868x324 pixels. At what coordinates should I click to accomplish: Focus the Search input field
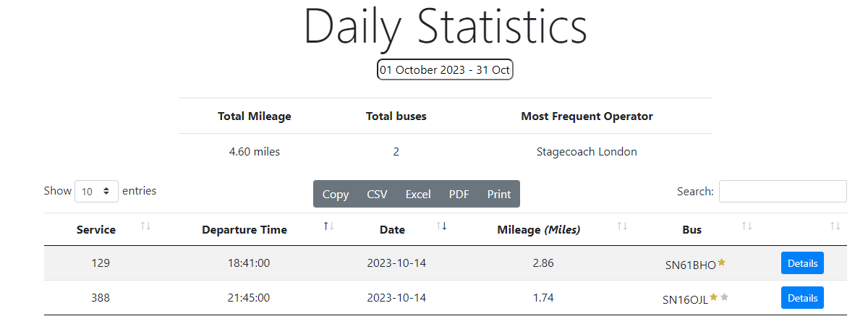(783, 192)
